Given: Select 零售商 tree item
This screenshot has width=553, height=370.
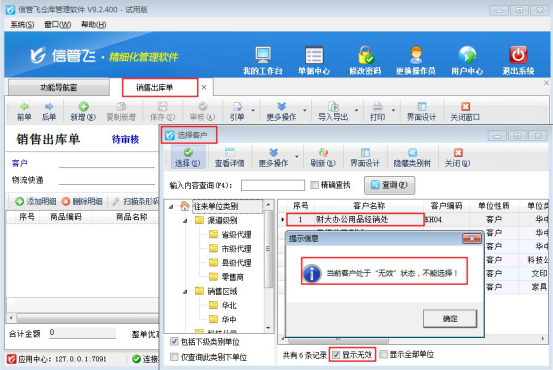Looking at the screenshot, I should click(232, 277).
